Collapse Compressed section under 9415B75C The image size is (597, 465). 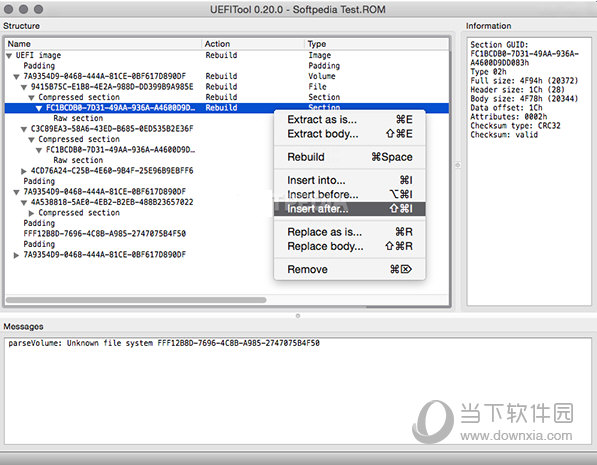pos(32,97)
